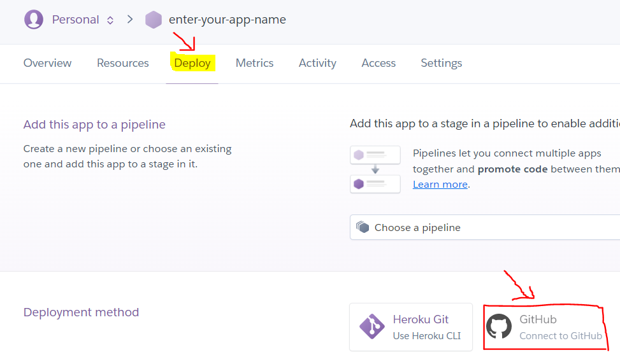Image resolution: width=620 pixels, height=364 pixels.
Task: Click the Deployment method heading
Action: point(81,312)
